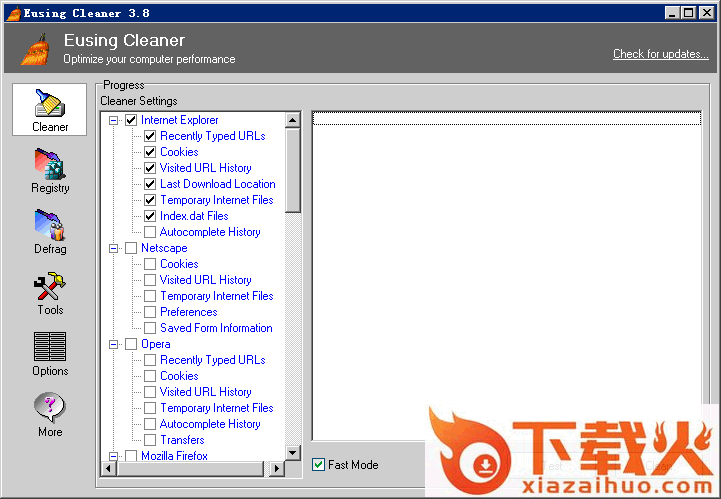Screen dimensions: 721x499
Task: Collapse the Opera tree node
Action: 114,344
